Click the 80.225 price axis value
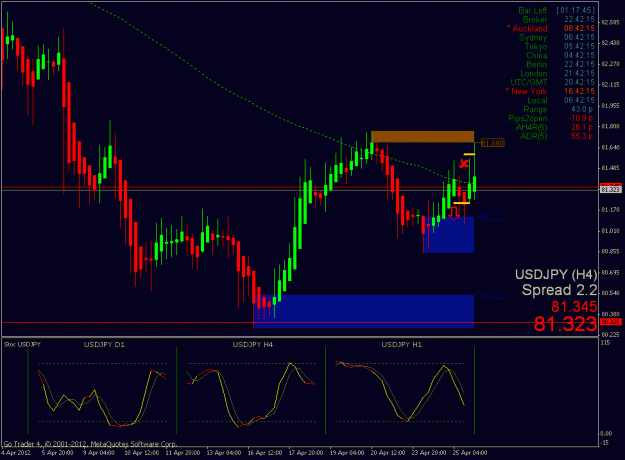Image resolution: width=625 pixels, height=460 pixels. pos(610,335)
